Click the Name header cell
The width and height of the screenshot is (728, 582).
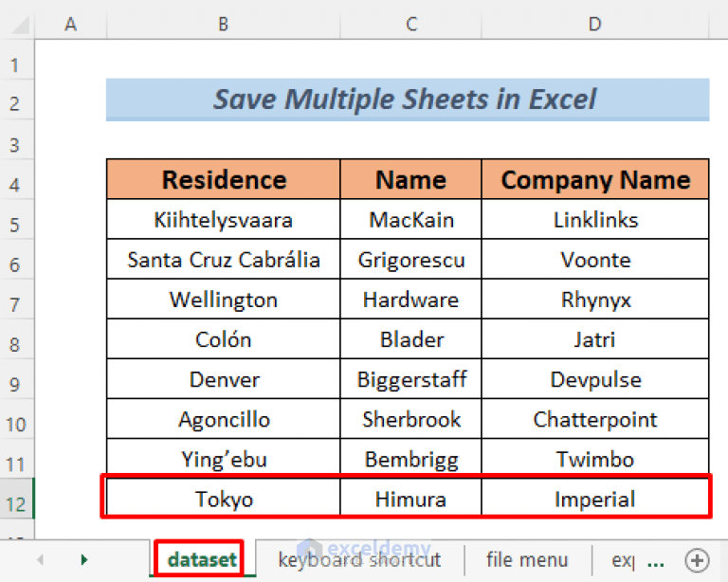pyautogui.click(x=410, y=179)
